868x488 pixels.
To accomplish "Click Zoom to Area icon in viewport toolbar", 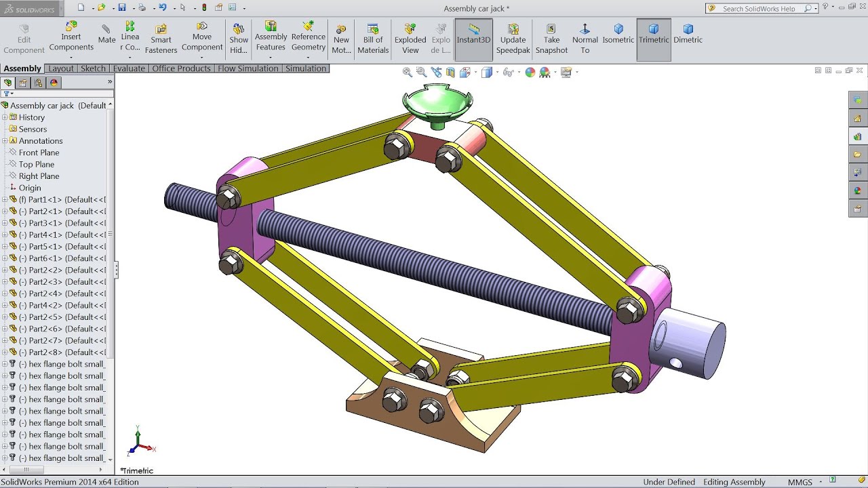I will 421,72.
